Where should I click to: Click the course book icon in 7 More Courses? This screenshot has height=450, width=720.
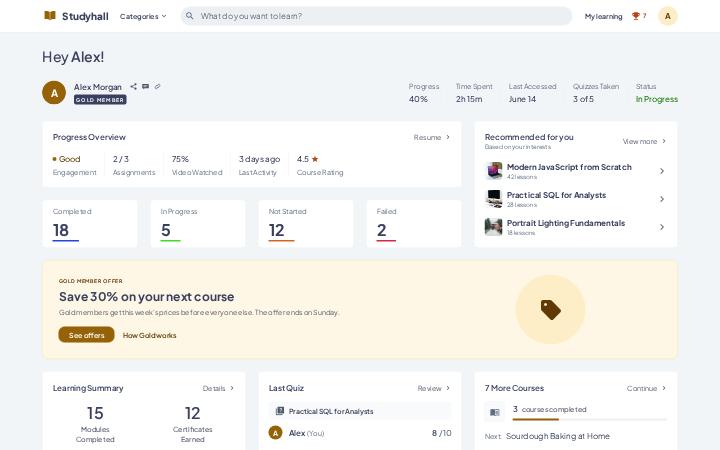tap(495, 412)
